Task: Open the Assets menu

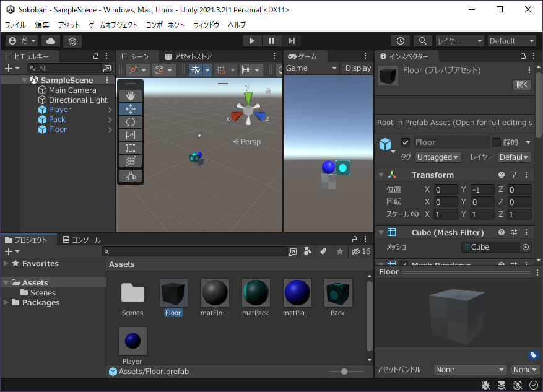Action: (x=69, y=25)
